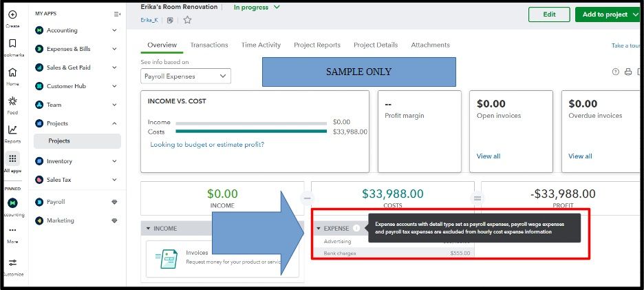Click the Expense info icon
644x290 pixels.
[x=356, y=228]
